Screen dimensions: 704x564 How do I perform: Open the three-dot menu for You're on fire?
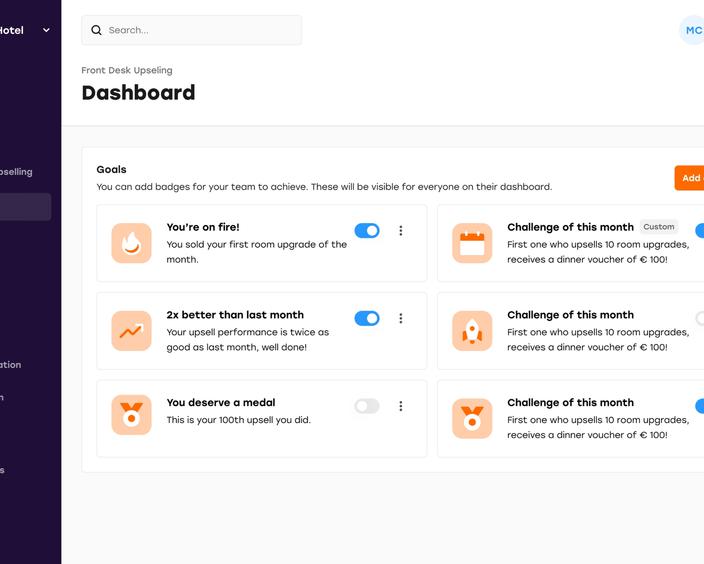(x=401, y=231)
